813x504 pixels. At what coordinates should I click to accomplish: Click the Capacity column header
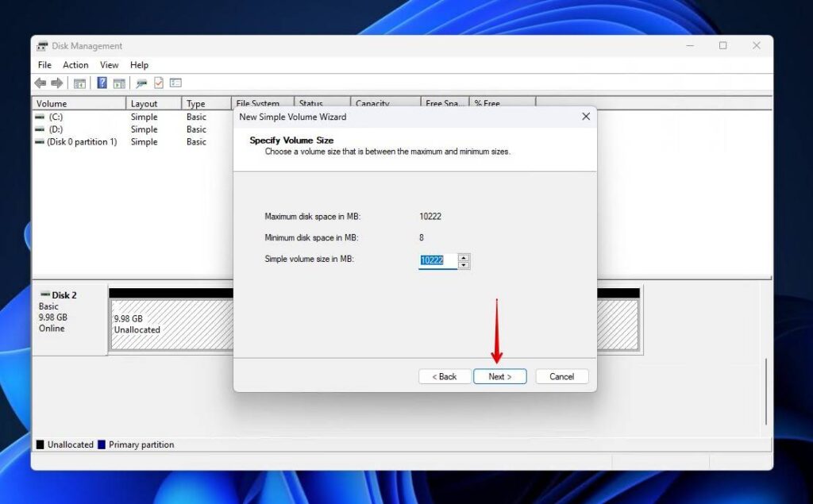(373, 103)
